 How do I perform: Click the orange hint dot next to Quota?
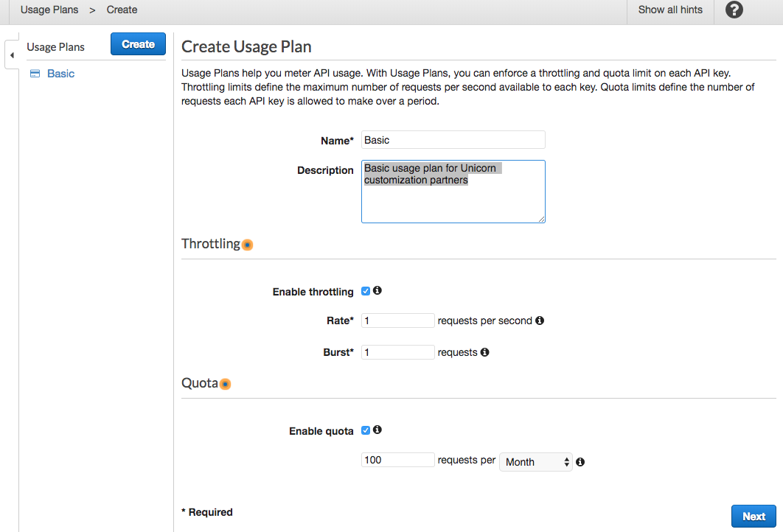tap(225, 384)
